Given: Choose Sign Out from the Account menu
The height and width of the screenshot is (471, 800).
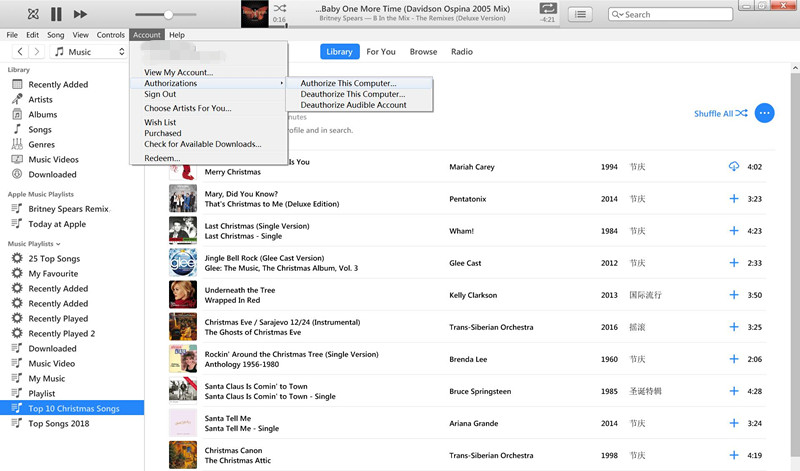Looking at the screenshot, I should (160, 94).
